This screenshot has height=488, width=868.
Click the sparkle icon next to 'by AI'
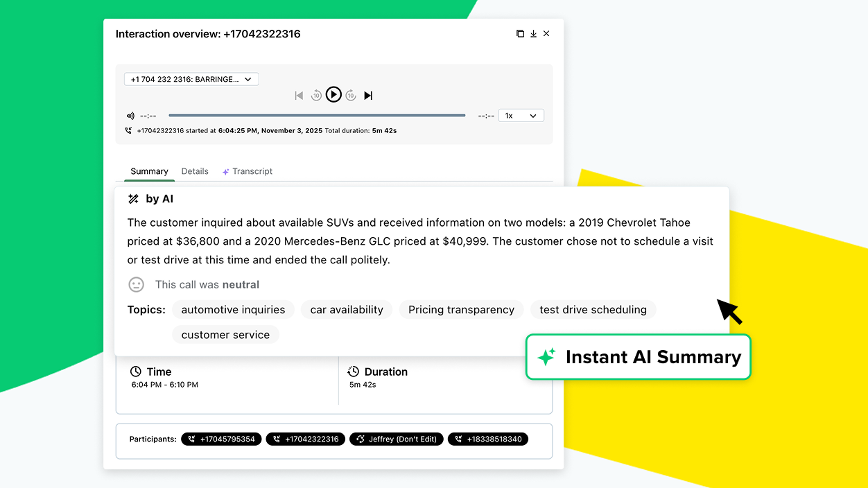click(133, 198)
